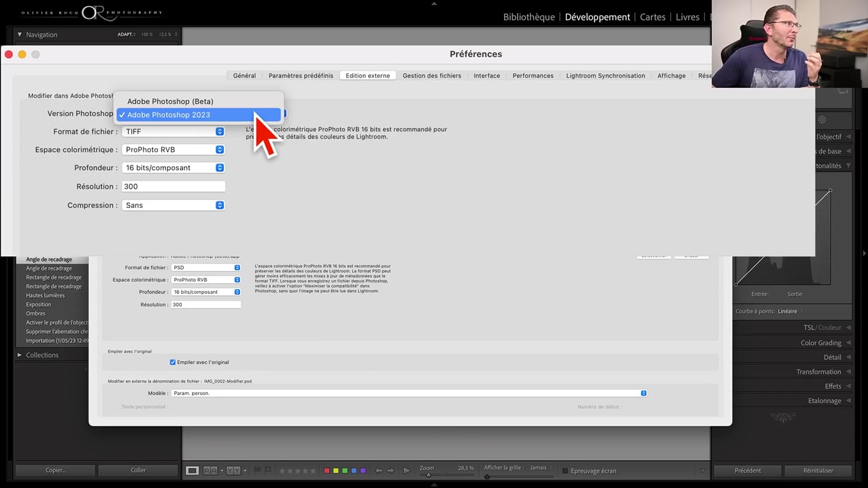Set rating to five stars
Screen dimensions: 868x488
pos(313,471)
